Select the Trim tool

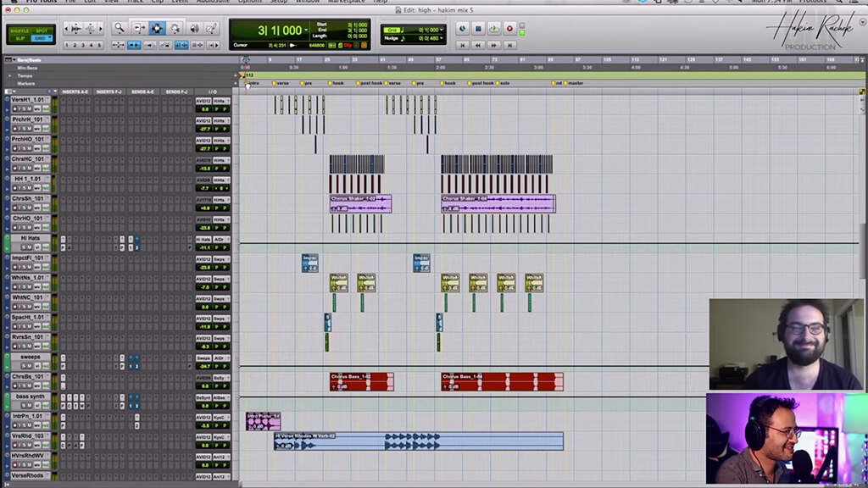[x=138, y=28]
